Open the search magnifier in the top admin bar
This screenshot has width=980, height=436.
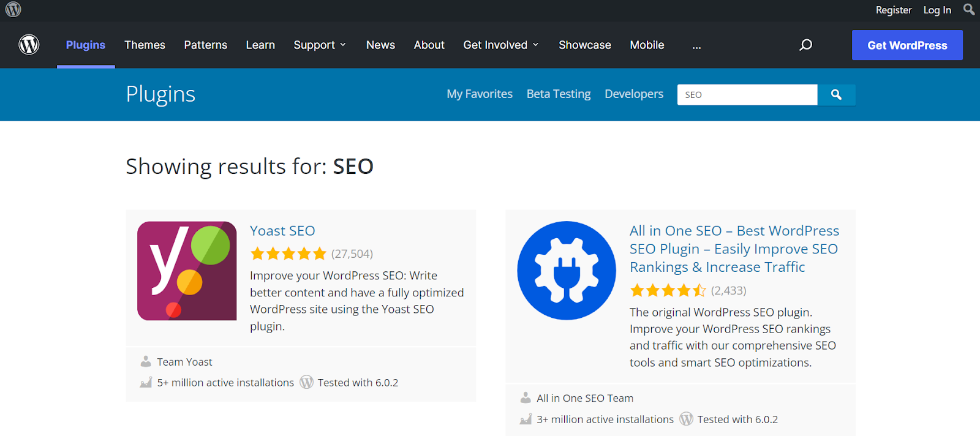[968, 10]
